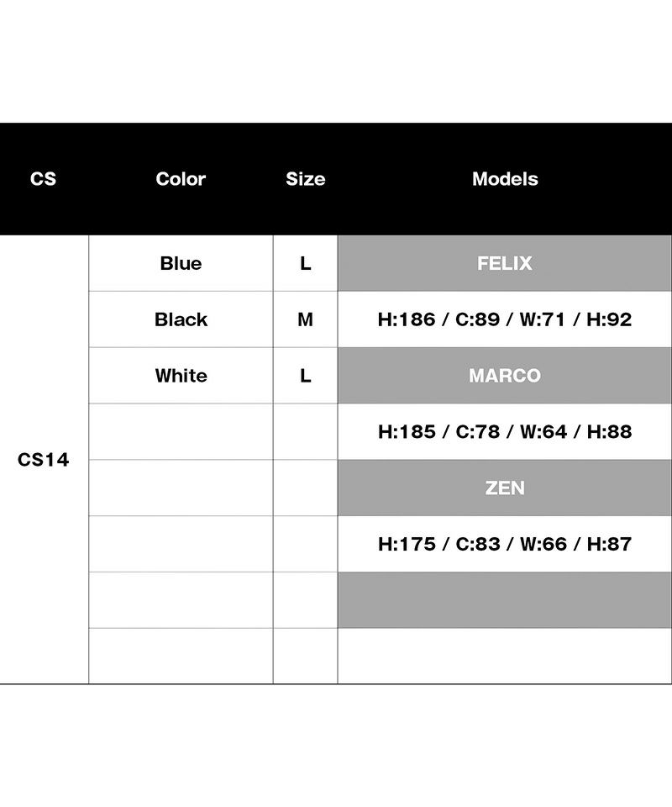Select size L in Blue row
This screenshot has width=672, height=807.
click(x=305, y=263)
